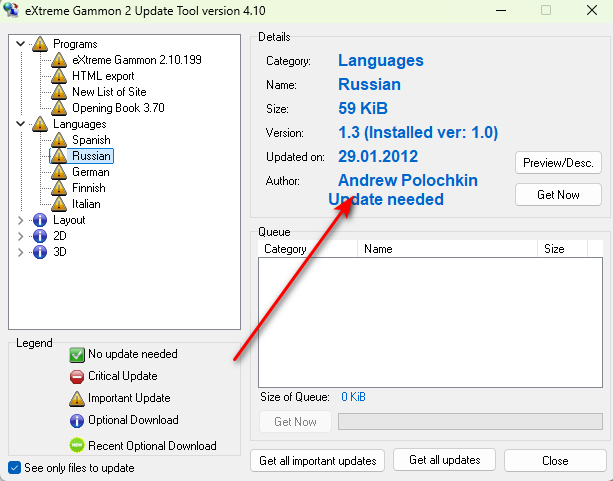Select HTML export in the tree
The height and width of the screenshot is (481, 613).
coord(103,76)
